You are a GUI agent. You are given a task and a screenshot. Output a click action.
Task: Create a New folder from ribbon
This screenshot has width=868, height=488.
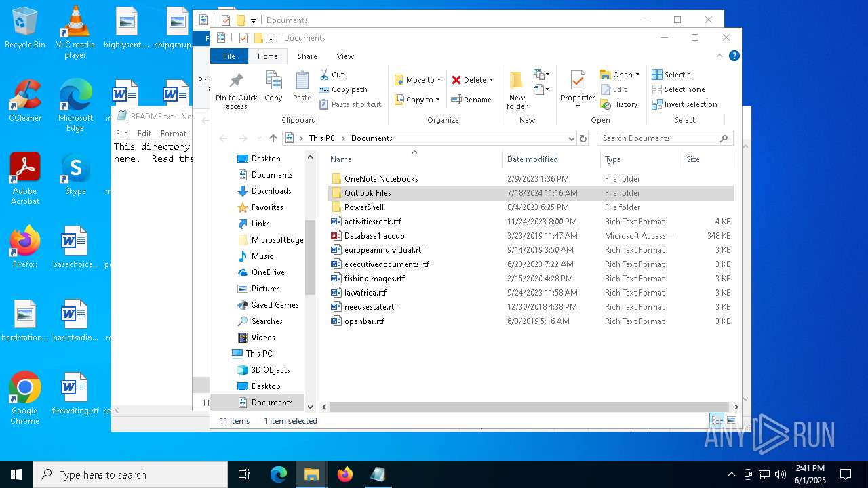tap(517, 90)
